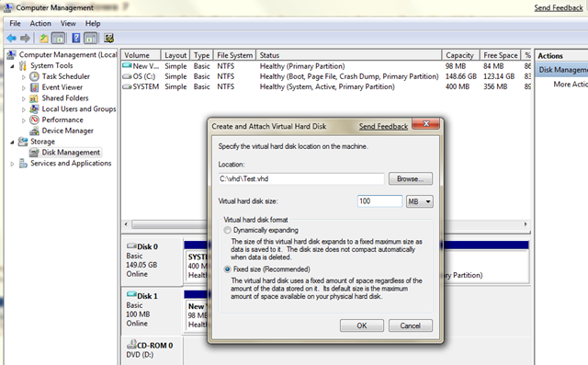Click the New V... volume icon
Viewport: 588px width, 365px height.
pos(127,65)
